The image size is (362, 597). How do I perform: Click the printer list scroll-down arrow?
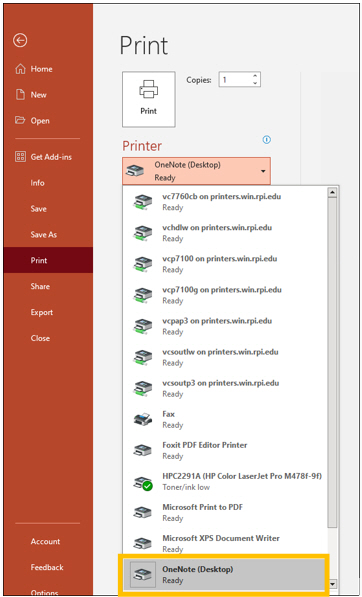click(x=333, y=583)
